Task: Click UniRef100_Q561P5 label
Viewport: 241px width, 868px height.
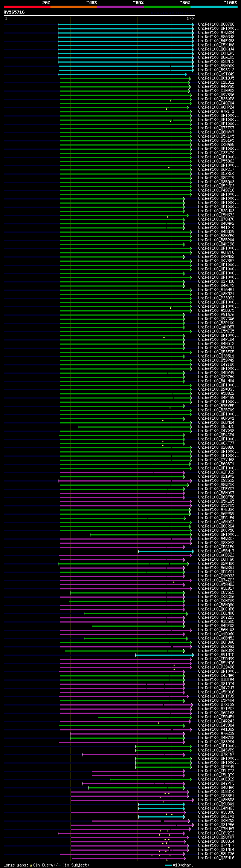Action: (216, 141)
